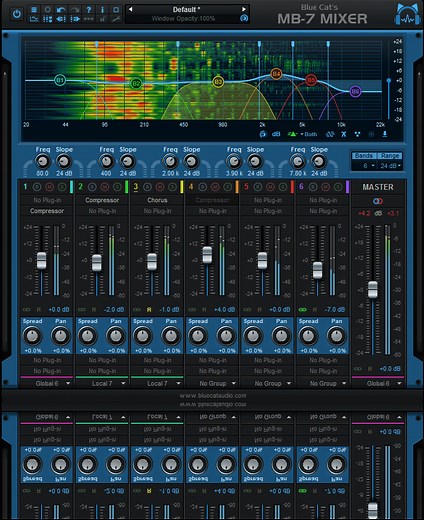Toggle the green link chain icon on band 6

(x=302, y=310)
